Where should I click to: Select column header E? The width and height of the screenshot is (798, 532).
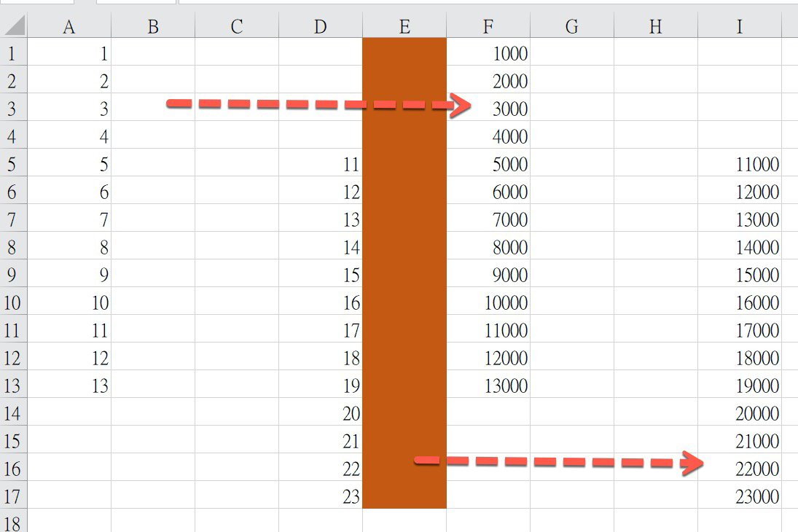pyautogui.click(x=404, y=26)
